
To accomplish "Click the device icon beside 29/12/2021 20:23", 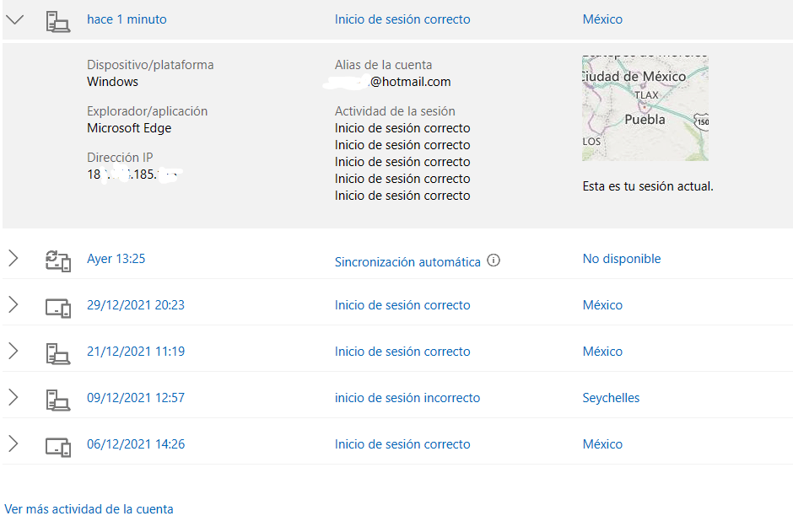I will pos(58,308).
